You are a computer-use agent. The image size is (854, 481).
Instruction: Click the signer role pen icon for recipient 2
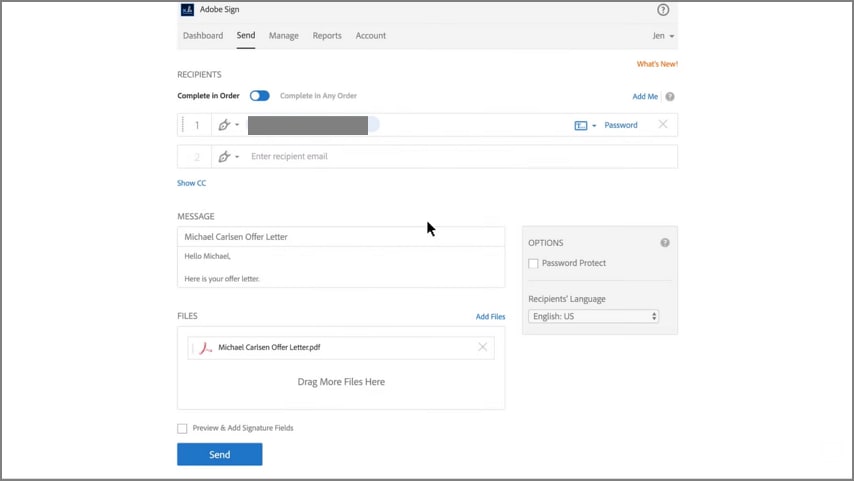pyautogui.click(x=226, y=157)
